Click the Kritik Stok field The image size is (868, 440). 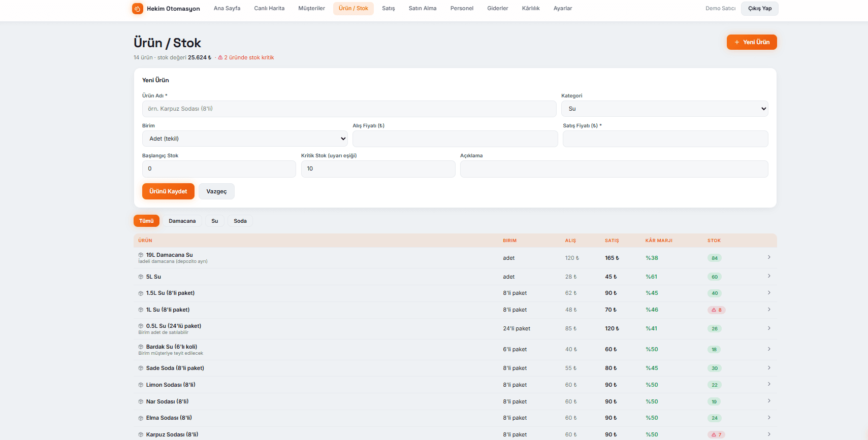coord(378,169)
